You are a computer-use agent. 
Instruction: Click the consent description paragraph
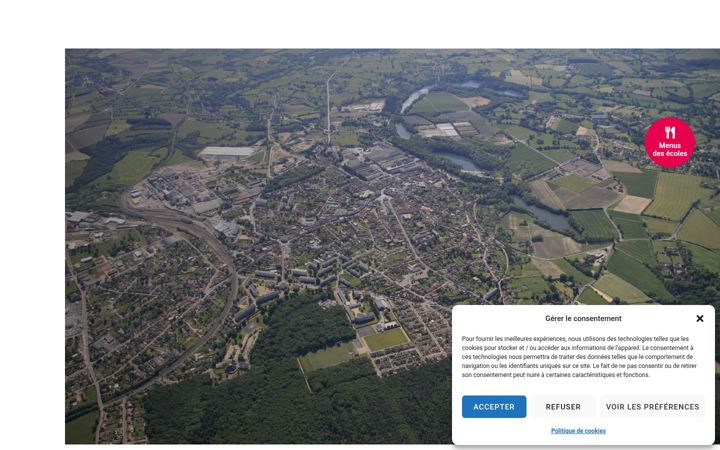point(579,357)
